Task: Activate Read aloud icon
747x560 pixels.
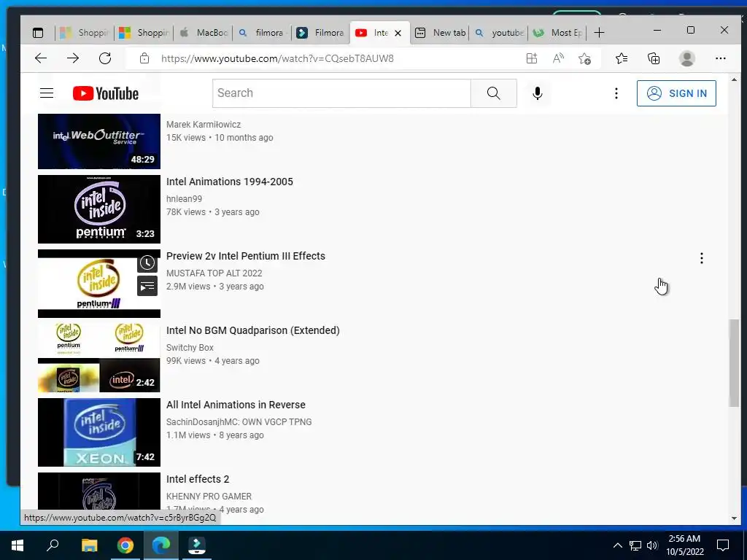Action: [x=558, y=58]
